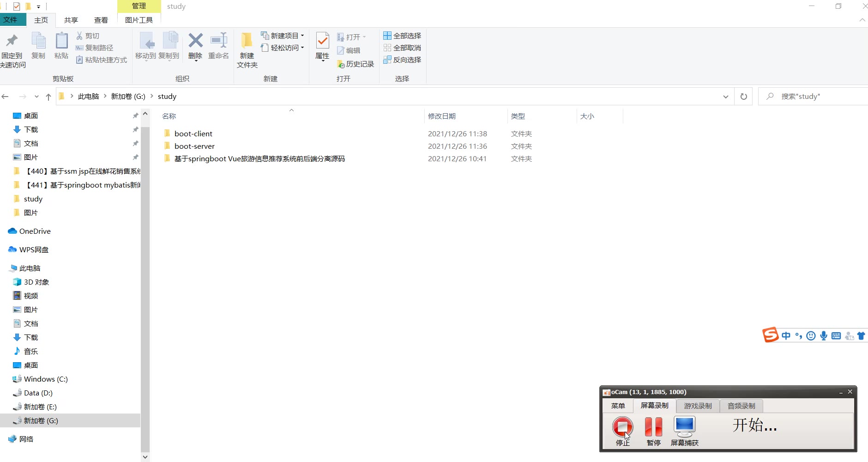This screenshot has height=462, width=868.
Task: Click the Paste (粘贴) ribbon icon
Action: (61, 41)
